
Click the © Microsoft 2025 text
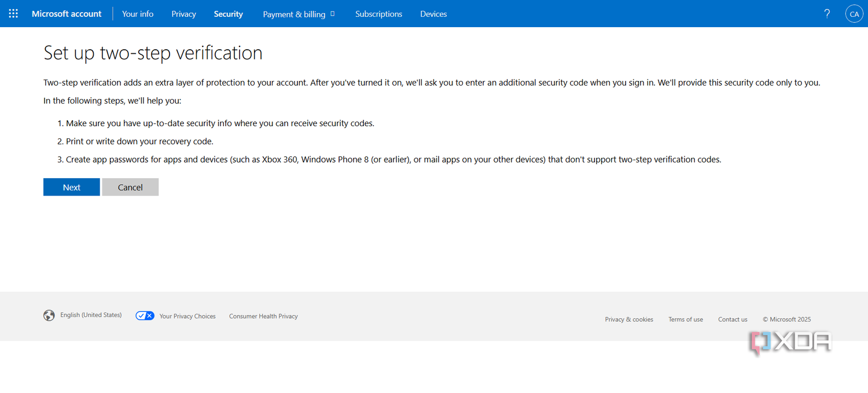(787, 319)
